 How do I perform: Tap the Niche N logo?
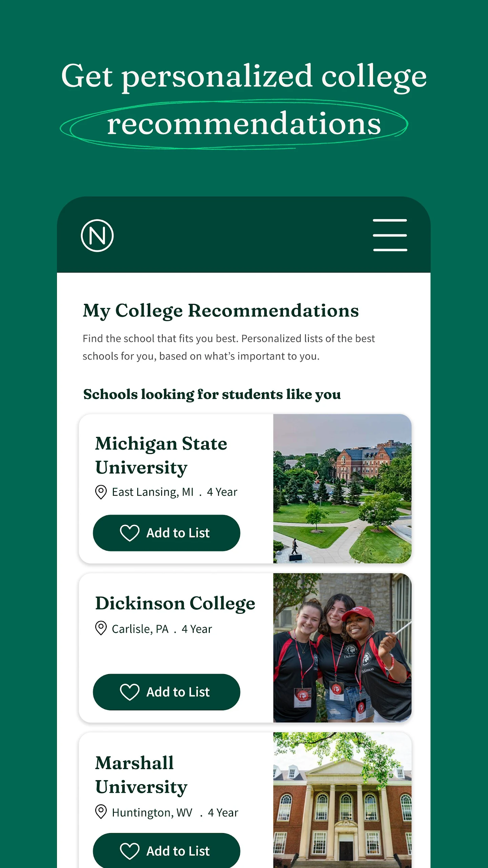click(97, 235)
